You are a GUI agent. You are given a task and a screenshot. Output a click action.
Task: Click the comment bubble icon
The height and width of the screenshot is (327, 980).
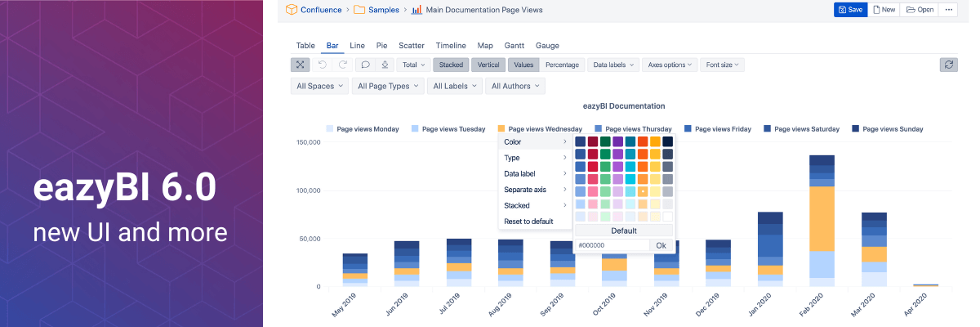(x=365, y=65)
